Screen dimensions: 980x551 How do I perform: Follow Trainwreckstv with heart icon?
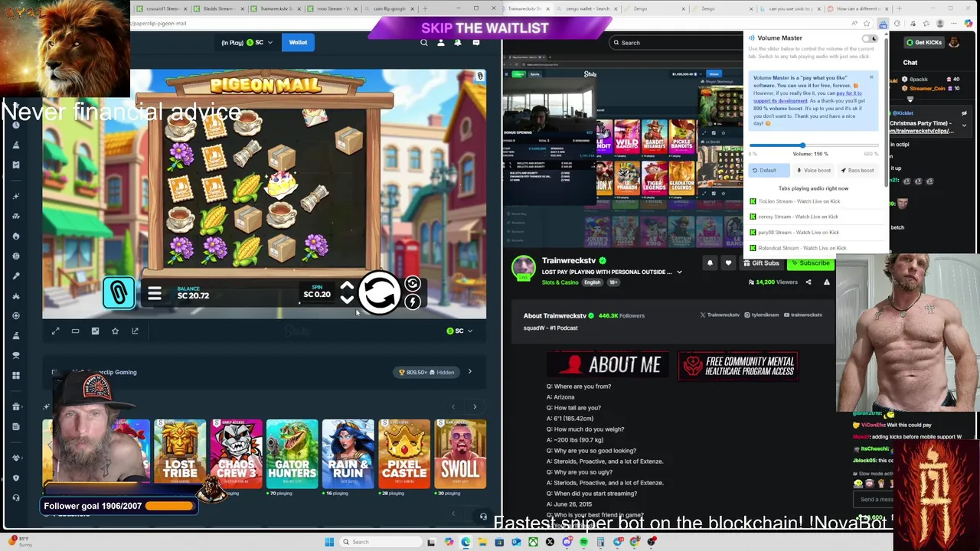pos(728,263)
